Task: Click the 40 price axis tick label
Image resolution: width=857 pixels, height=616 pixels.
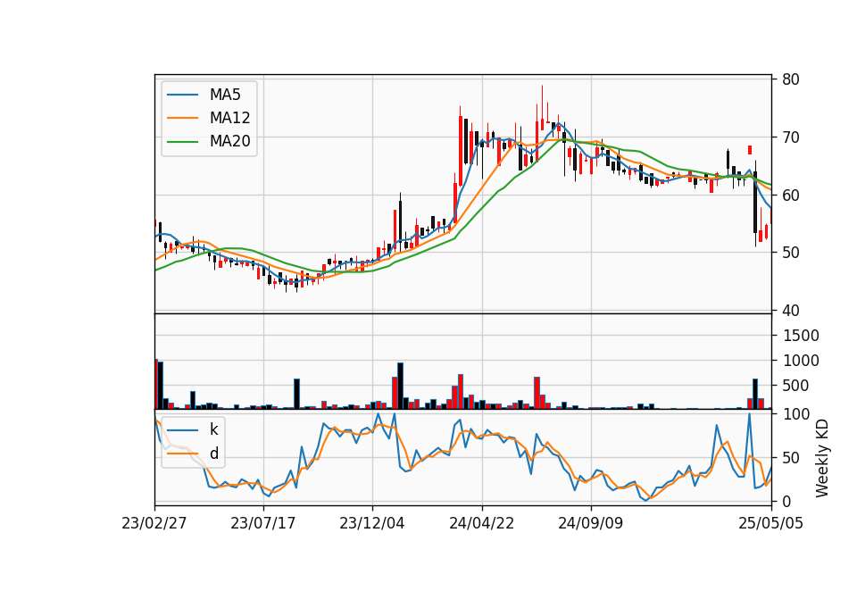Action: point(790,311)
